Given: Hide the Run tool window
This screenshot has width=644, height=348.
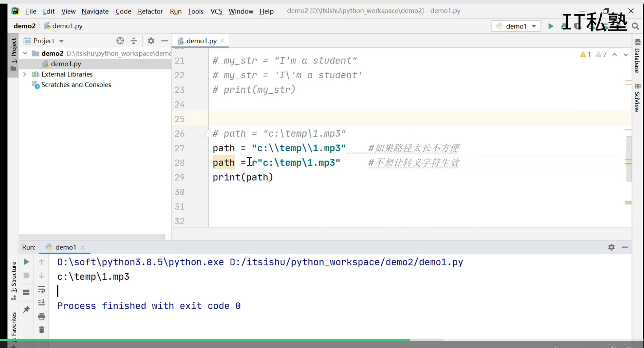Looking at the screenshot, I should (625, 247).
